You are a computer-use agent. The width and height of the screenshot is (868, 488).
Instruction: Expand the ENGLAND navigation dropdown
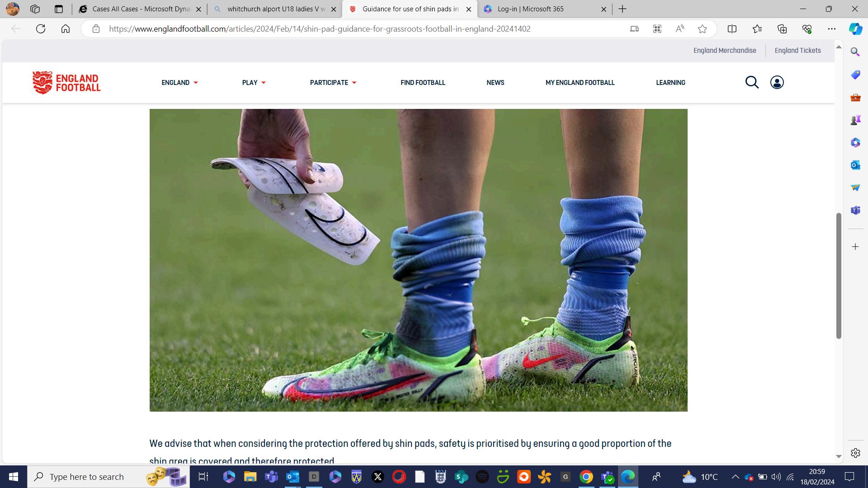[179, 83]
